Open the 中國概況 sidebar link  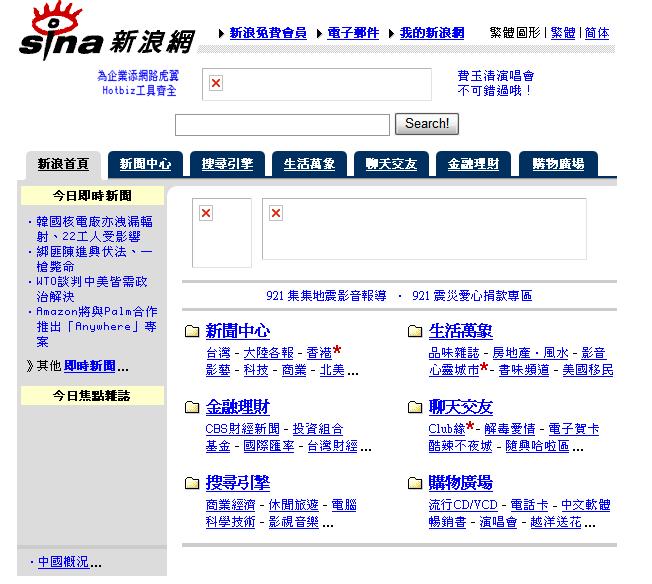[63, 562]
